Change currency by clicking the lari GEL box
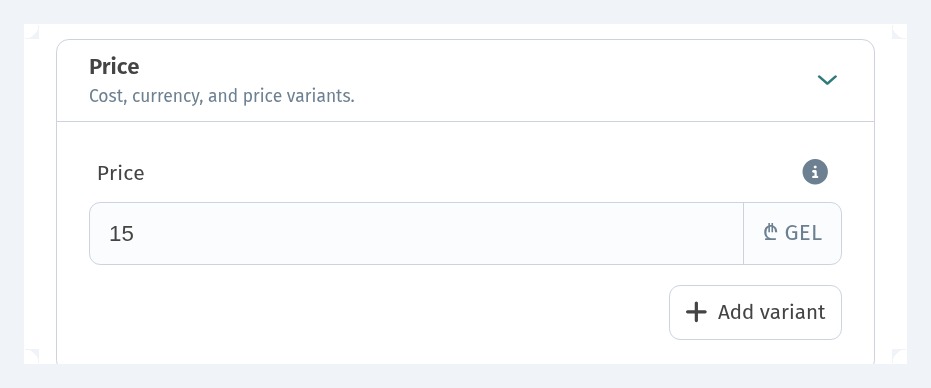Image resolution: width=931 pixels, height=388 pixels. click(x=792, y=234)
